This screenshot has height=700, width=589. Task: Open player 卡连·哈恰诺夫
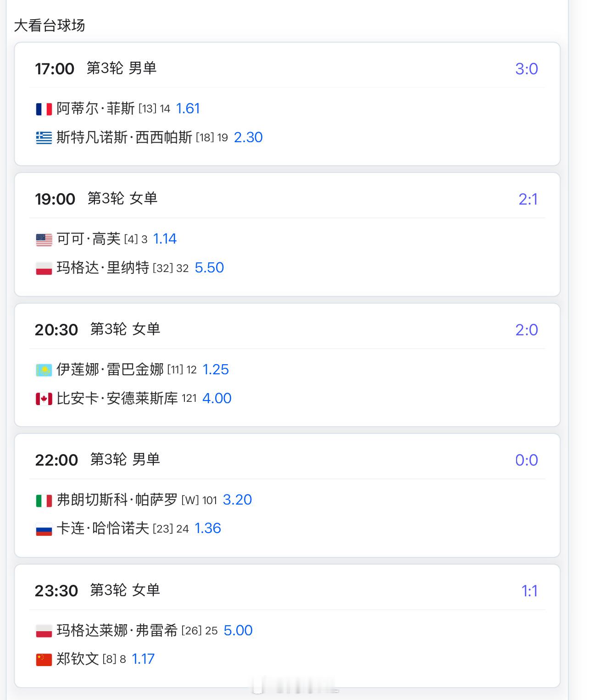coord(103,528)
